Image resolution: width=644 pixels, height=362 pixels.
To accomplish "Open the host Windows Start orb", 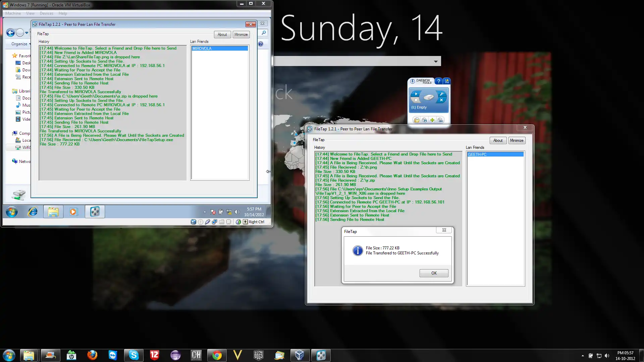I will tap(9, 355).
